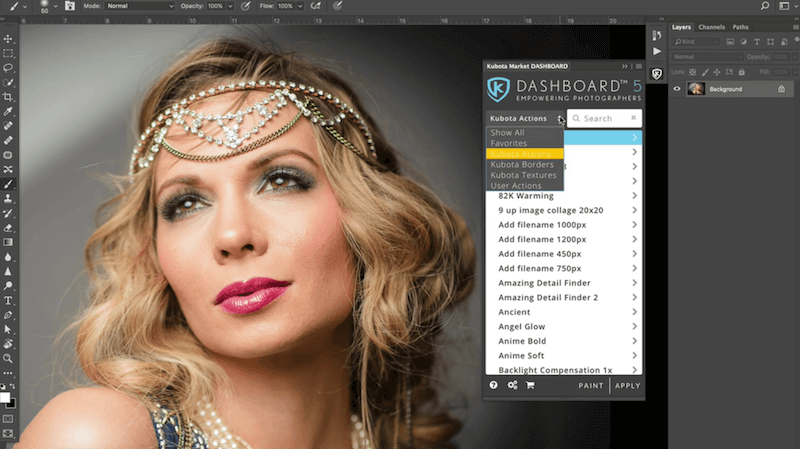Viewport: 800px width, 449px height.
Task: Expand the Angel Glow chevron
Action: 634,327
